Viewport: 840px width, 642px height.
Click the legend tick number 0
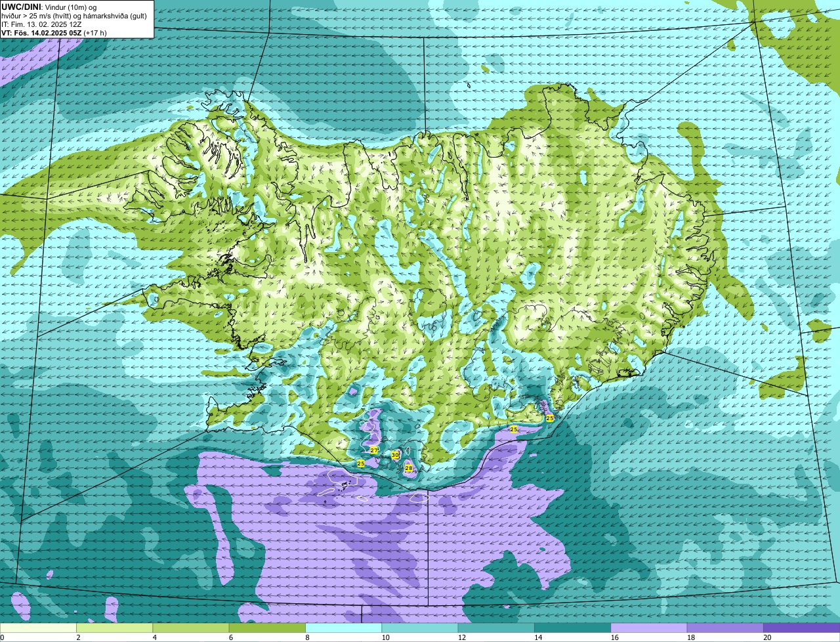(x=3, y=637)
